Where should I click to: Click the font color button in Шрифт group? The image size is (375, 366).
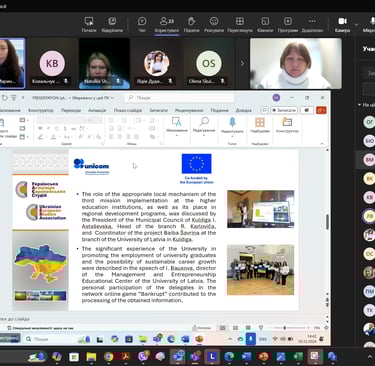[53, 137]
